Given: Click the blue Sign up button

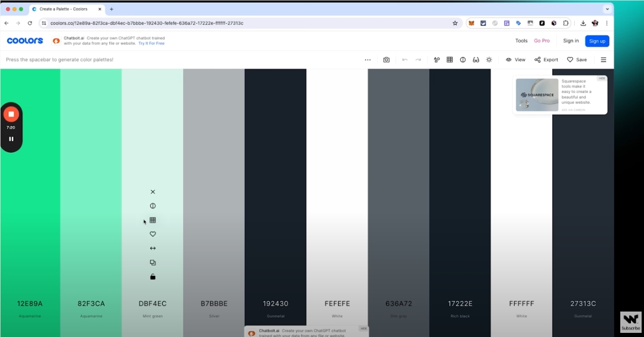Looking at the screenshot, I should 597,41.
